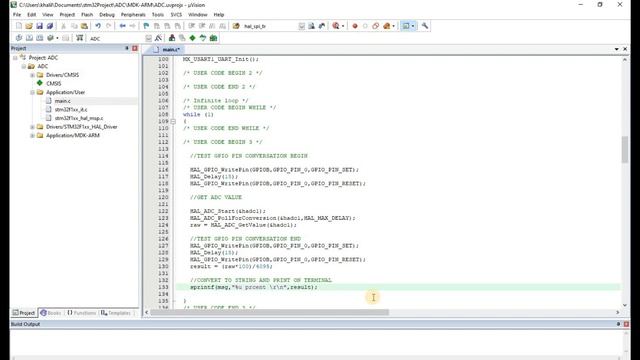Open Manage Run-Time Environment green diamond
Image resolution: width=640 pixels, height=360 pixels.
(x=192, y=38)
